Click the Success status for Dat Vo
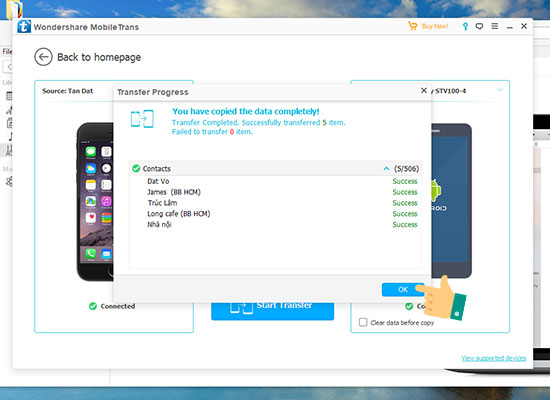 click(x=405, y=181)
